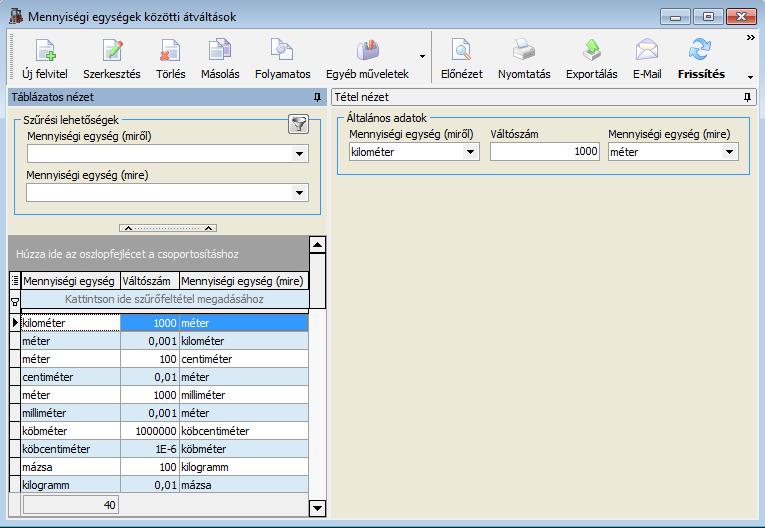
Task: Pin the Táblázatos nézet panel
Action: 318,97
